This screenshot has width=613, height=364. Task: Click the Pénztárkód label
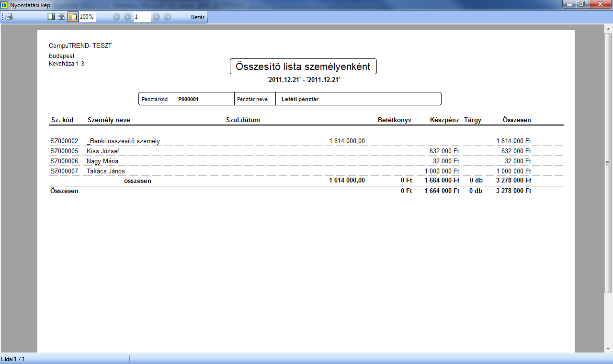155,100
